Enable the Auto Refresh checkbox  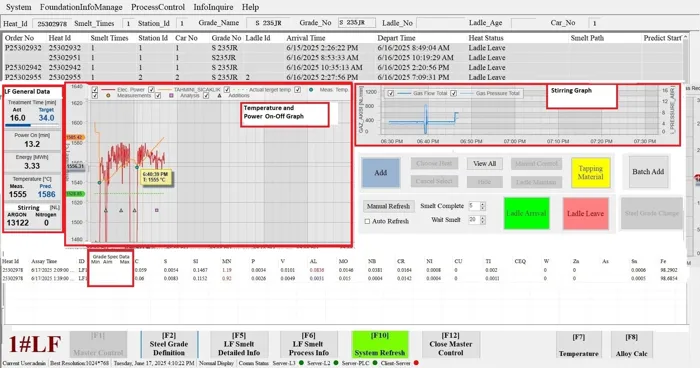point(367,221)
